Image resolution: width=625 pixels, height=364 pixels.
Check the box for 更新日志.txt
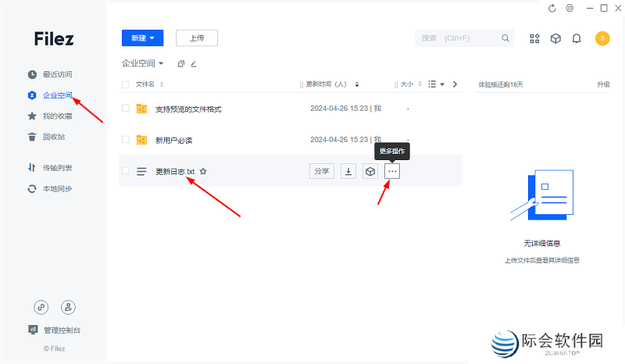pos(126,170)
